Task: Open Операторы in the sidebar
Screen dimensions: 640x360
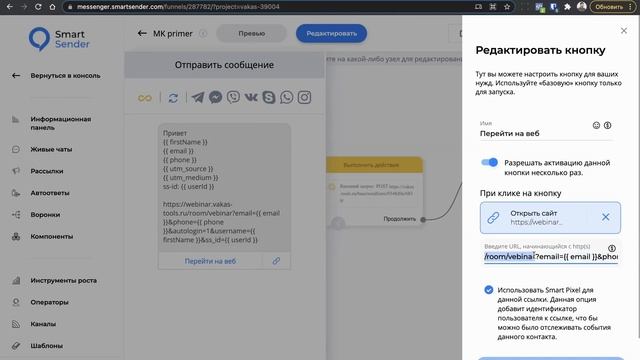Action: [x=40, y=302]
